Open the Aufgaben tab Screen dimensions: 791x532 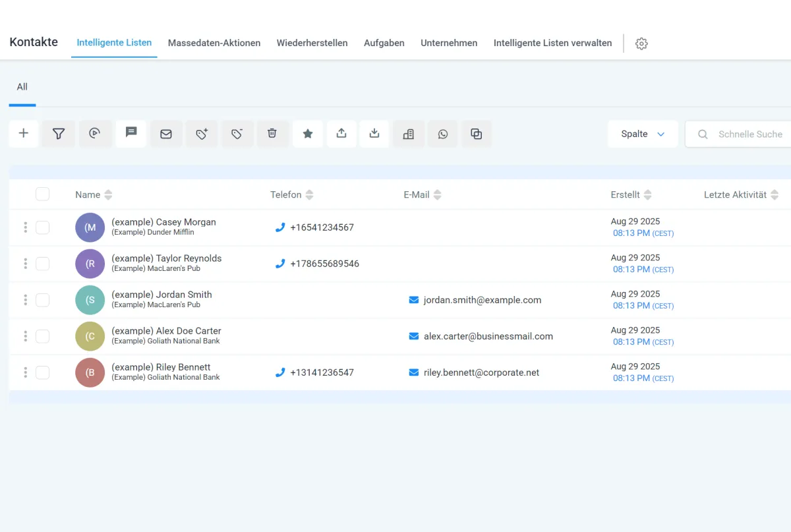point(384,43)
